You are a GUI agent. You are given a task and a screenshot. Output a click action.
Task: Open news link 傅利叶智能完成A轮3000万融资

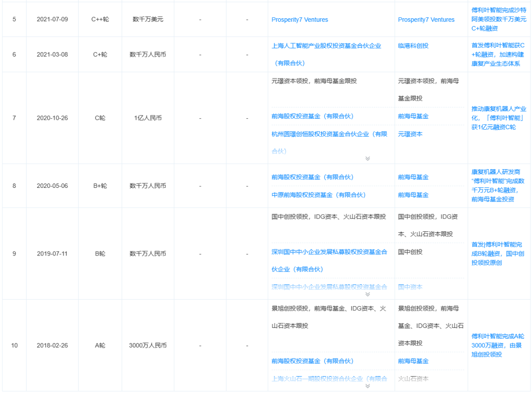(x=498, y=346)
